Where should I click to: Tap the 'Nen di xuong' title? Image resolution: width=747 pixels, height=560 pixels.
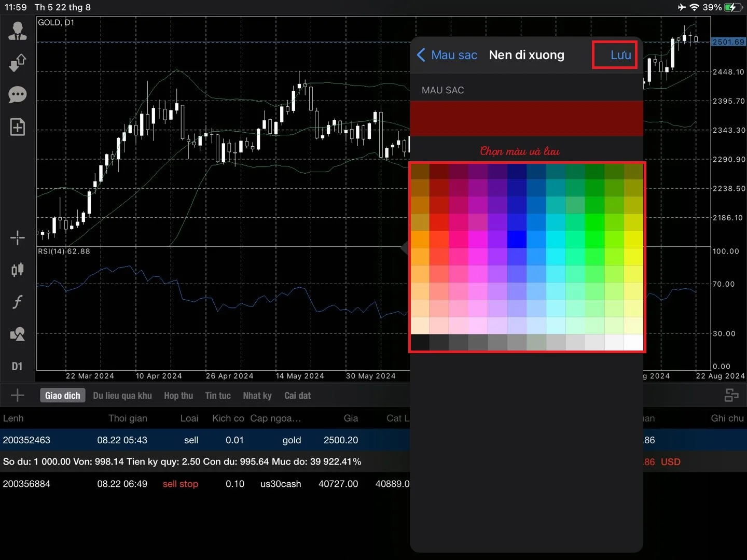pyautogui.click(x=527, y=55)
